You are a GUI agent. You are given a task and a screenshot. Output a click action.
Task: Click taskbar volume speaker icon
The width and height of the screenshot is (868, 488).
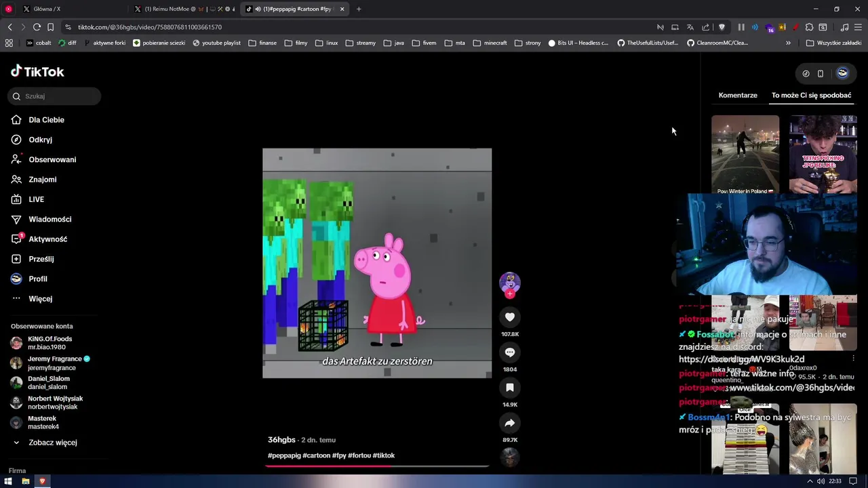pyautogui.click(x=821, y=481)
